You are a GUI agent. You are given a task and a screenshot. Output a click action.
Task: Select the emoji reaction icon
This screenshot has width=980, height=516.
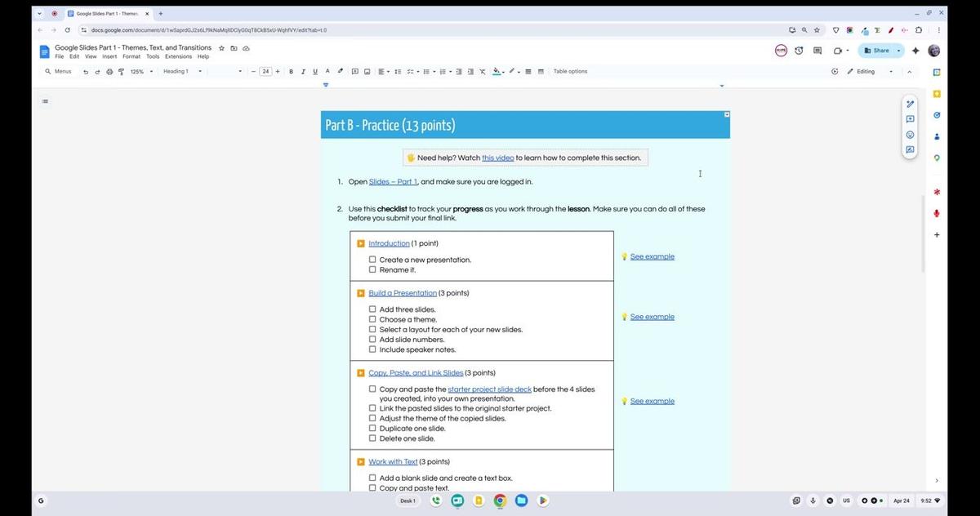[x=910, y=135]
